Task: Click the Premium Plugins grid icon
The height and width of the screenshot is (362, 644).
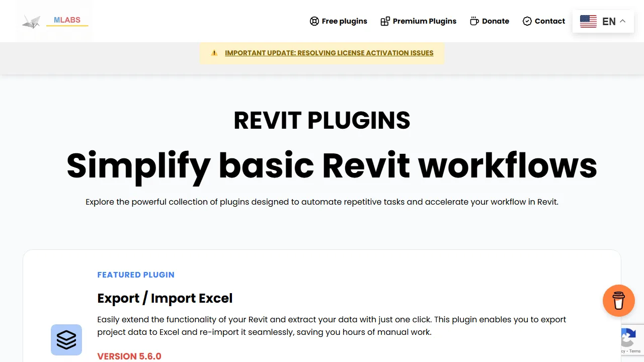Action: (x=386, y=21)
